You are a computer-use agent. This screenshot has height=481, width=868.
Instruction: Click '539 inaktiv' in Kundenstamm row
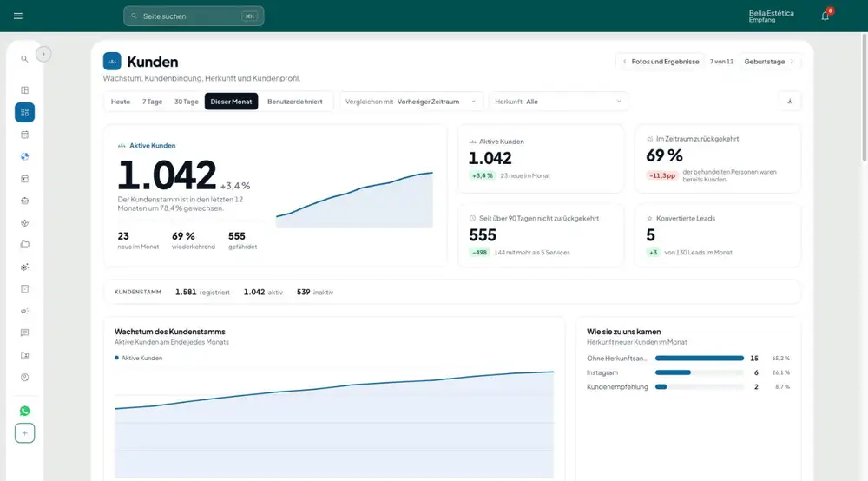(x=315, y=293)
